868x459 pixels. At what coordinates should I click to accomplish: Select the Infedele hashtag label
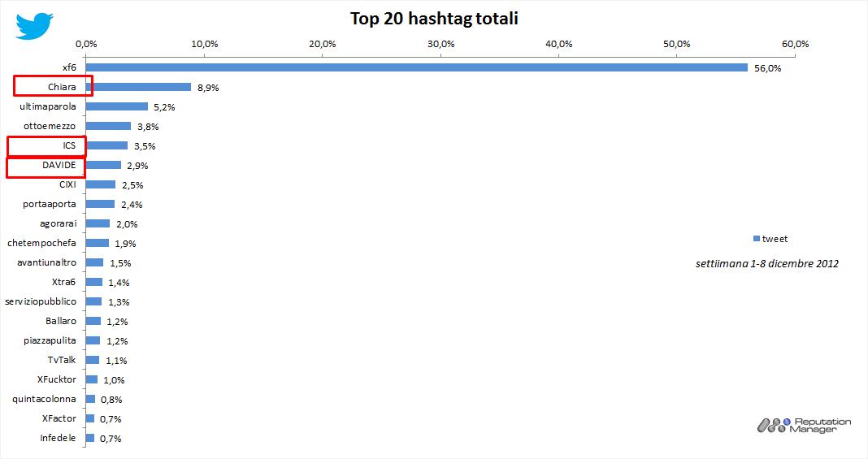pos(58,438)
